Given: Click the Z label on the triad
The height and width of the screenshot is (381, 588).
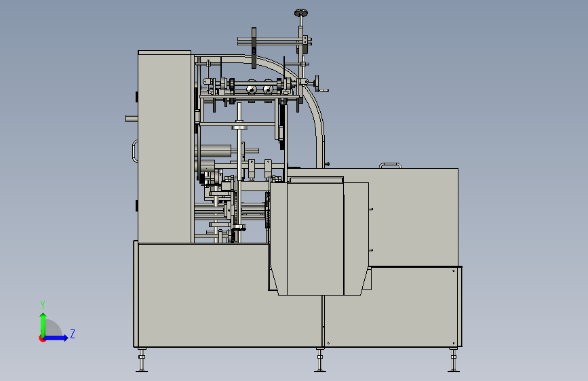Looking at the screenshot, I should tap(73, 334).
